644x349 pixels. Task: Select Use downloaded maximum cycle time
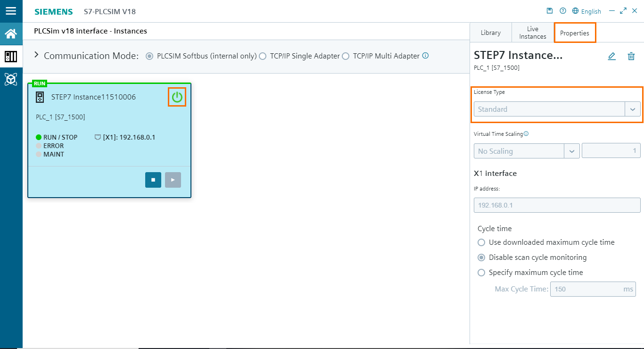click(481, 242)
